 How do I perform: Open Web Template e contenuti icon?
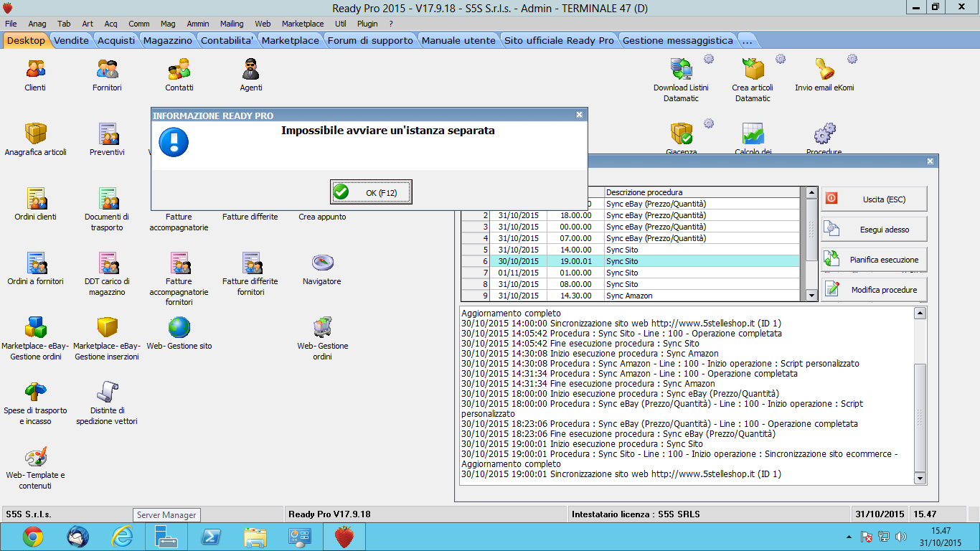tap(35, 457)
